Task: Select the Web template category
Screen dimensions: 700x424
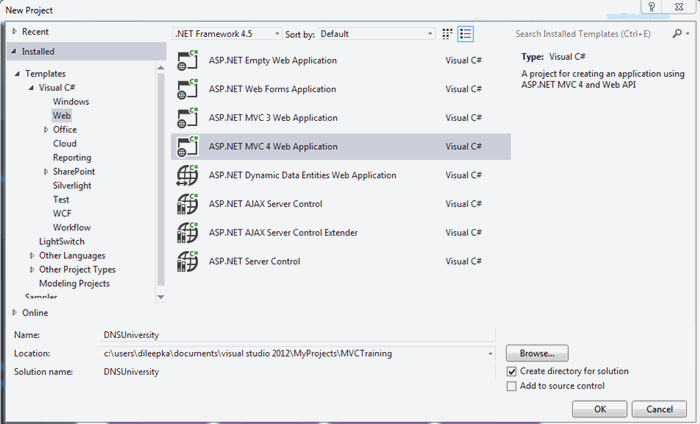Action: (x=62, y=116)
